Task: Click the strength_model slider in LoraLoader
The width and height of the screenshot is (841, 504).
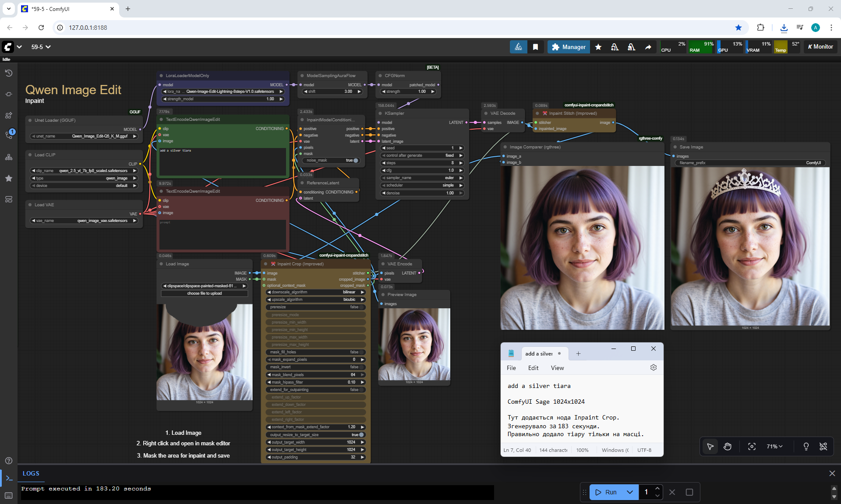Action: pos(223,99)
